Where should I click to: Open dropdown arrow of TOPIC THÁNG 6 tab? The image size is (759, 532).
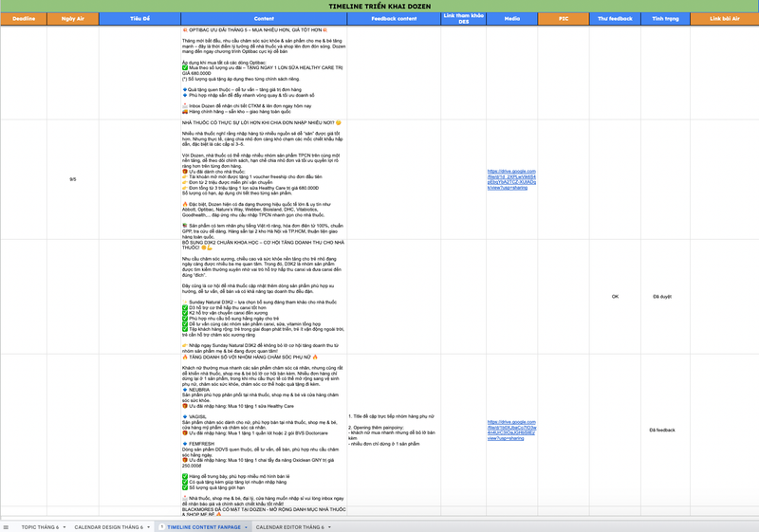point(65,527)
